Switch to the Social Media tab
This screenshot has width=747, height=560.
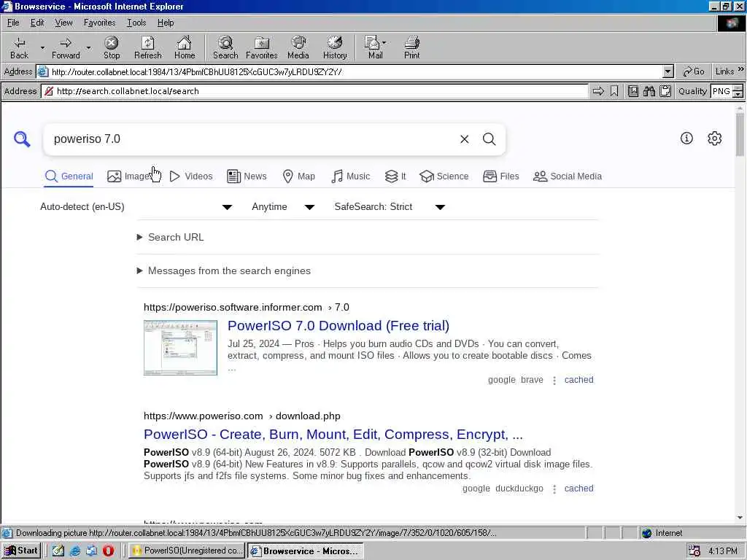click(x=567, y=176)
